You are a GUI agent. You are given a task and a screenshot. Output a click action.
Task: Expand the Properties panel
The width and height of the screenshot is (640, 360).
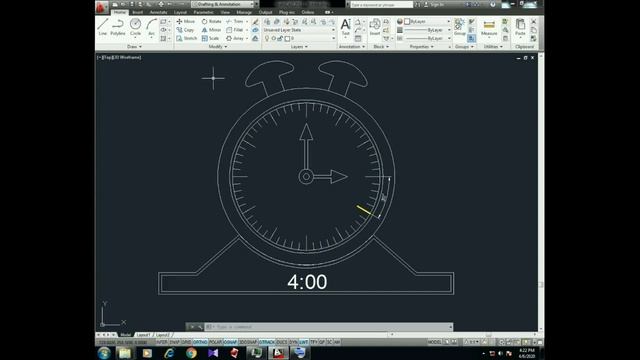tap(422, 47)
